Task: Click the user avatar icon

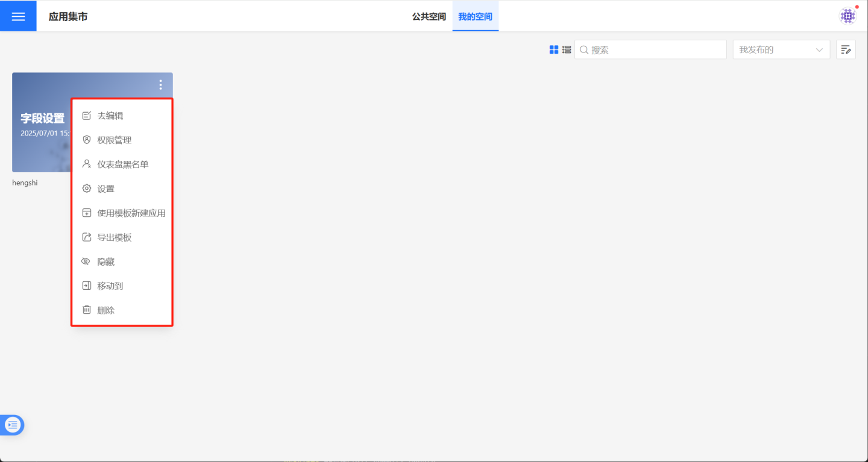Action: click(848, 16)
